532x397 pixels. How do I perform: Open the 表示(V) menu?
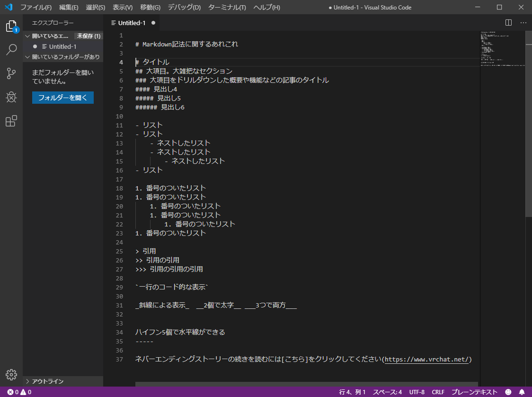point(123,7)
